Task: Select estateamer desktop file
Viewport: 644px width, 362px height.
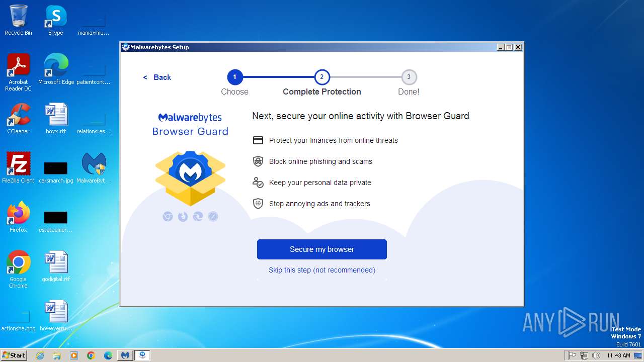Action: (x=56, y=221)
